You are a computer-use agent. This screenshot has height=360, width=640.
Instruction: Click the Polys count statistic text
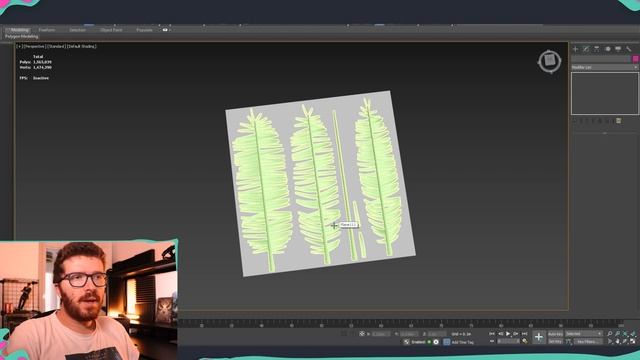(x=36, y=62)
